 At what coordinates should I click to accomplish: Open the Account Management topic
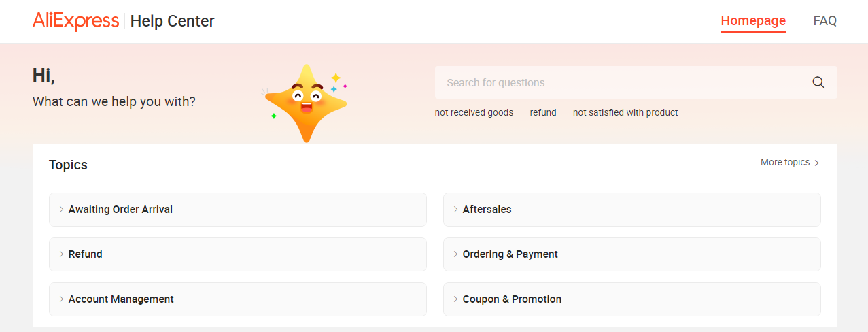(x=121, y=299)
